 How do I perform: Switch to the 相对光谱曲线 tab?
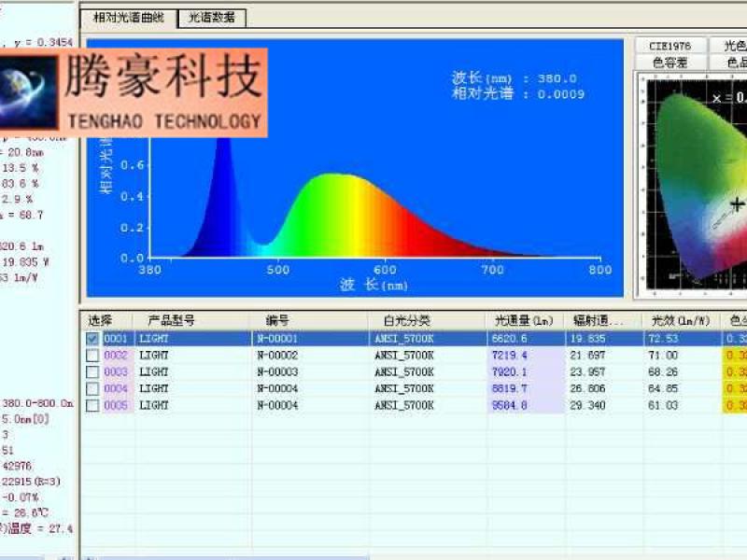(129, 18)
